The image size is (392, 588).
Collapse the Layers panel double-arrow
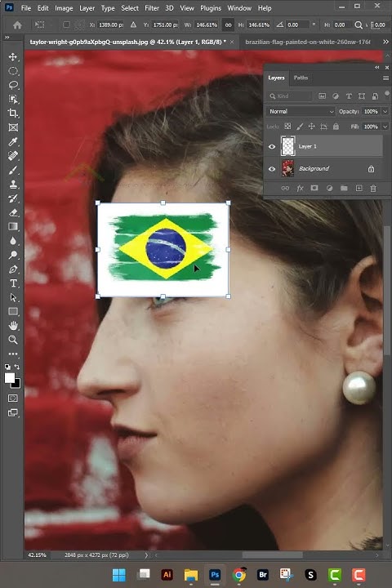pos(377,68)
